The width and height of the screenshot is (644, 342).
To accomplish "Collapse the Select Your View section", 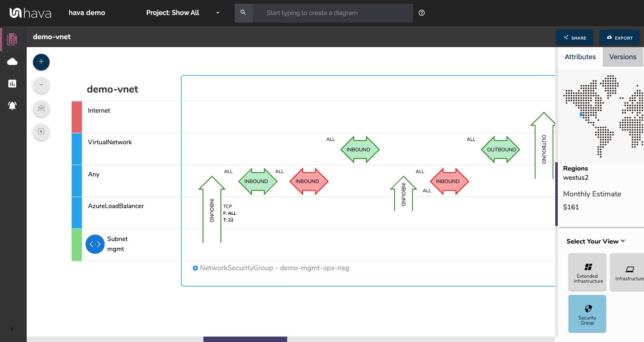I will point(623,241).
